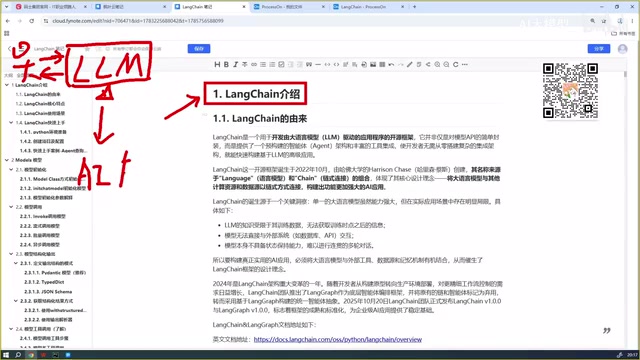The height and width of the screenshot is (360, 640).
Task: Jump to outline item 1.3 LangChain
Action: pos(40,113)
